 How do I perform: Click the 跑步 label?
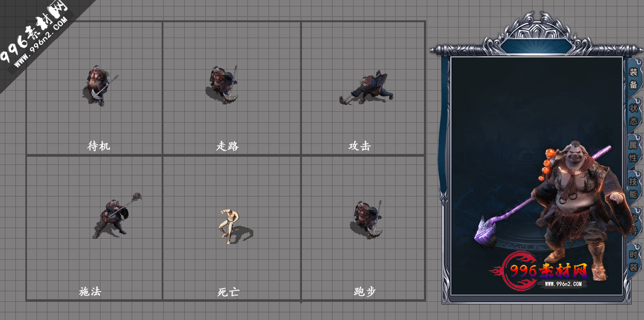[x=365, y=292]
